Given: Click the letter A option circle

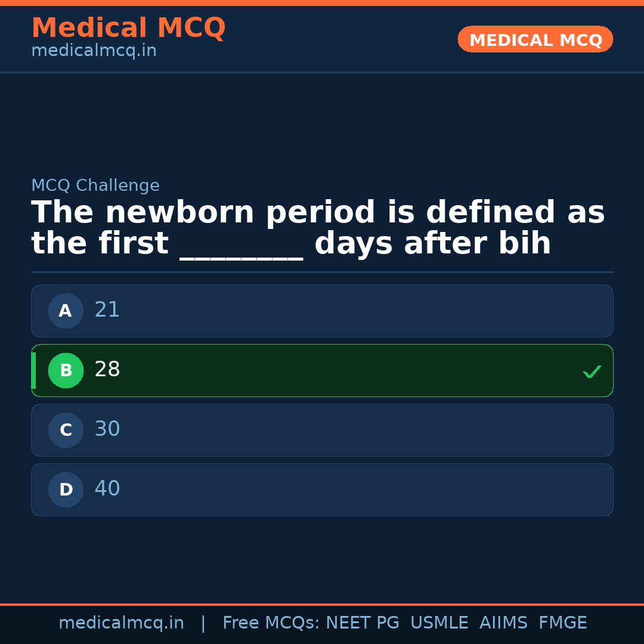Looking at the screenshot, I should (66, 311).
